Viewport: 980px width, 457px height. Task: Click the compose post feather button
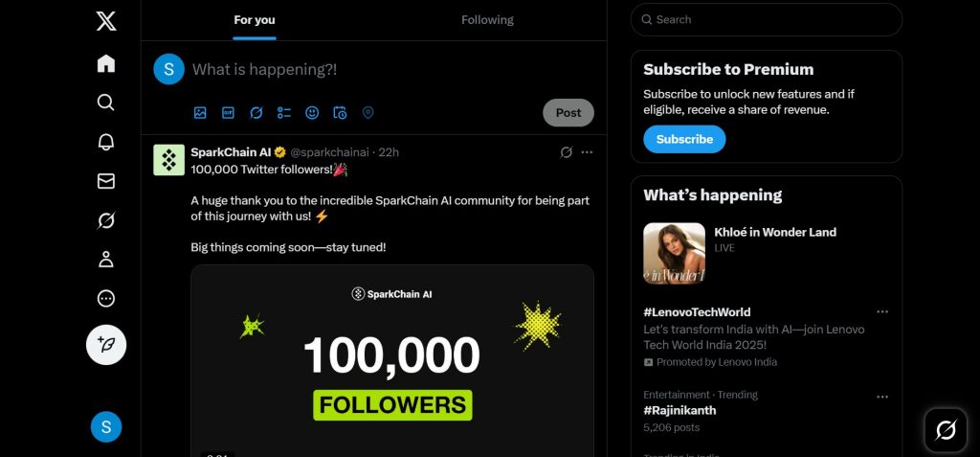tap(106, 345)
